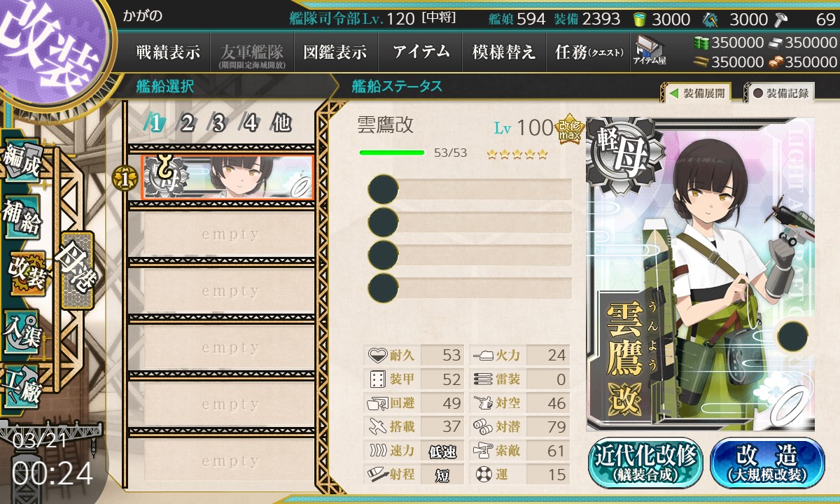Select the 他 other ships tab
This screenshot has width=840, height=504.
click(x=281, y=123)
